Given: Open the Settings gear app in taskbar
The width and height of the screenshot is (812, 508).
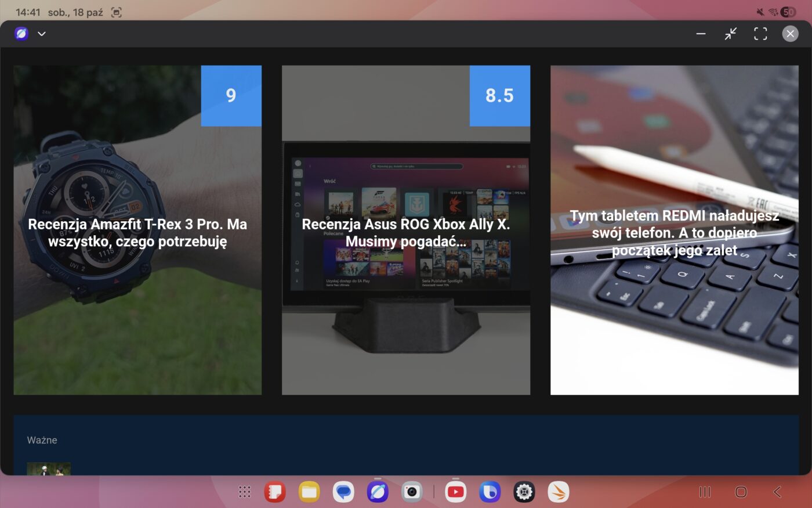Looking at the screenshot, I should click(524, 492).
